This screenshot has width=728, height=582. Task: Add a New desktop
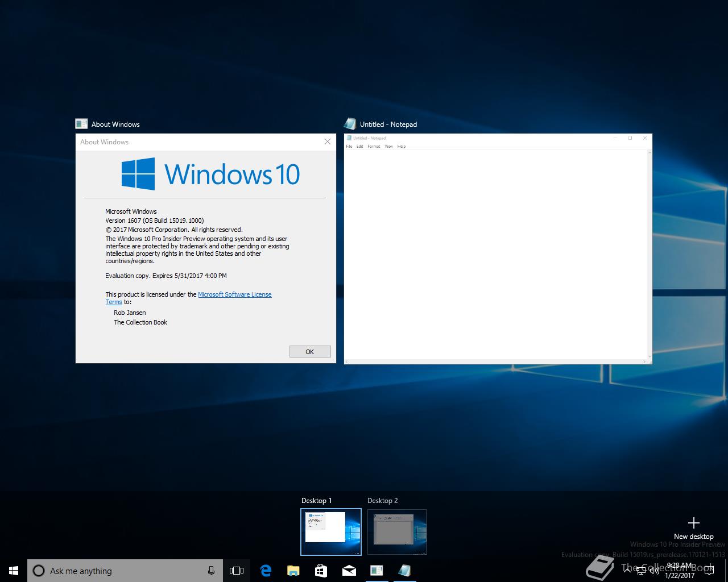693,528
